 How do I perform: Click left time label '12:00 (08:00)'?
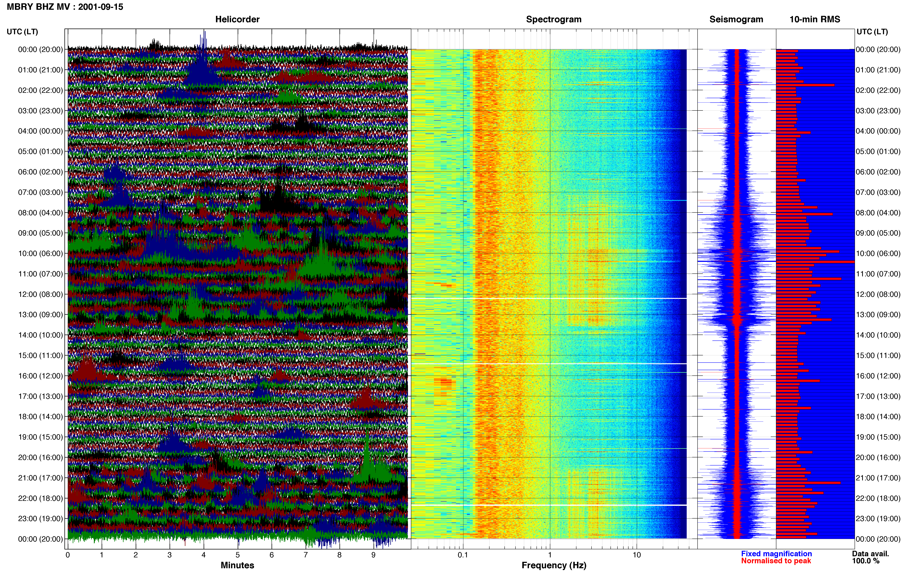41,294
